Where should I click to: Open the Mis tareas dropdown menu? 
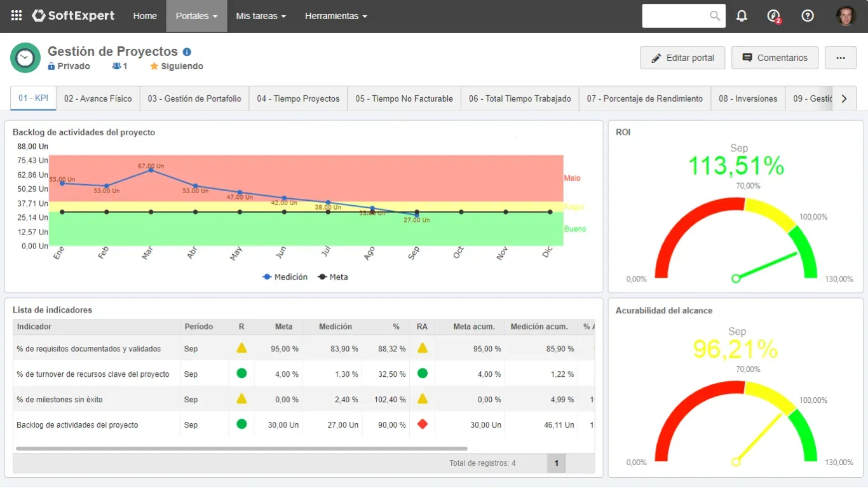(261, 16)
